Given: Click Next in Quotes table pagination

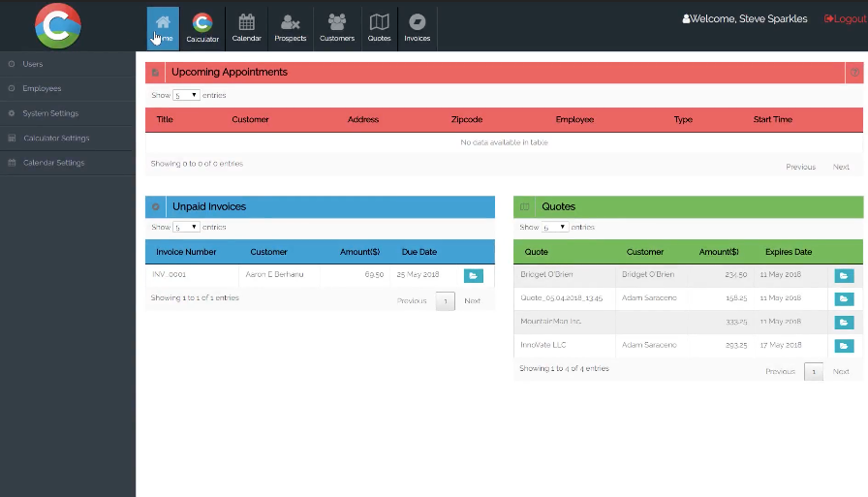Looking at the screenshot, I should click(x=841, y=371).
